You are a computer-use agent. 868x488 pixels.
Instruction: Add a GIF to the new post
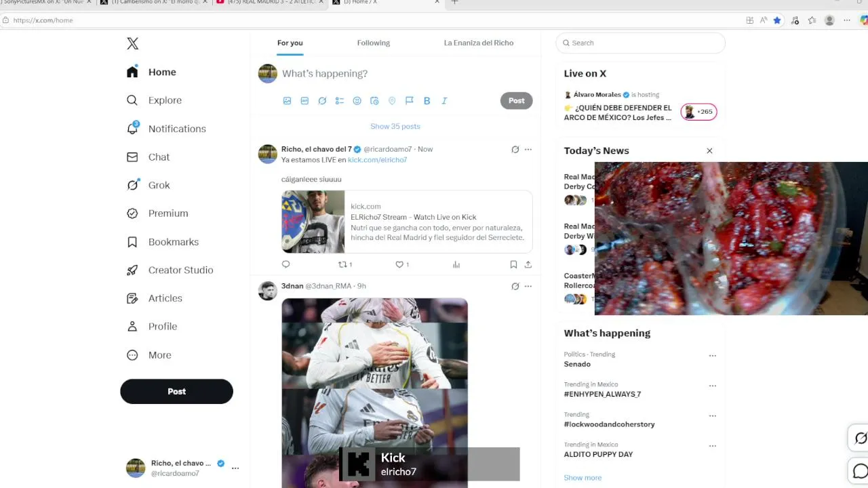coord(304,101)
